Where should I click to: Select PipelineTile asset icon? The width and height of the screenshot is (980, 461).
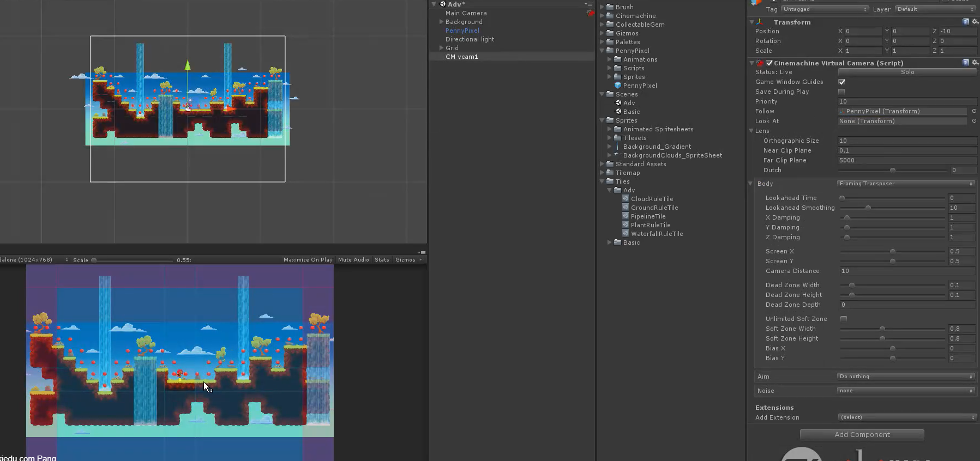[626, 216]
